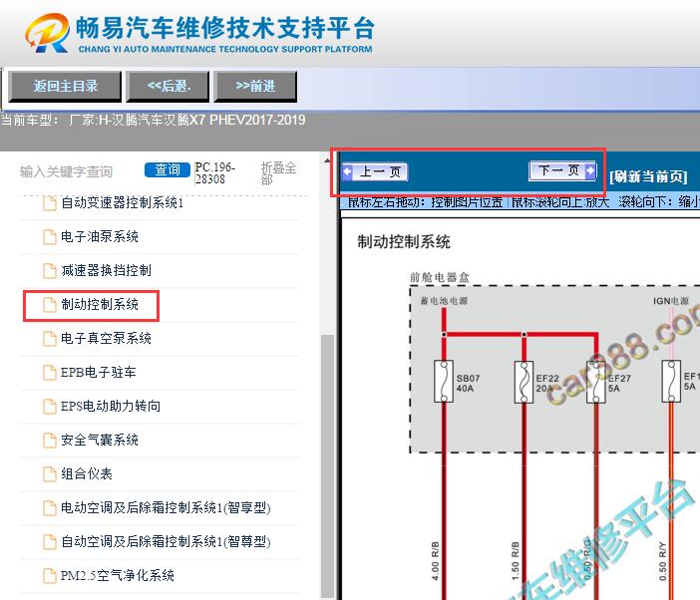Open 组合仪表 entry

(x=87, y=473)
